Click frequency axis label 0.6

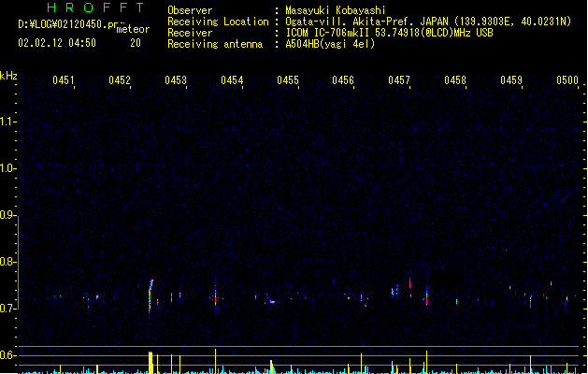[x=7, y=355]
